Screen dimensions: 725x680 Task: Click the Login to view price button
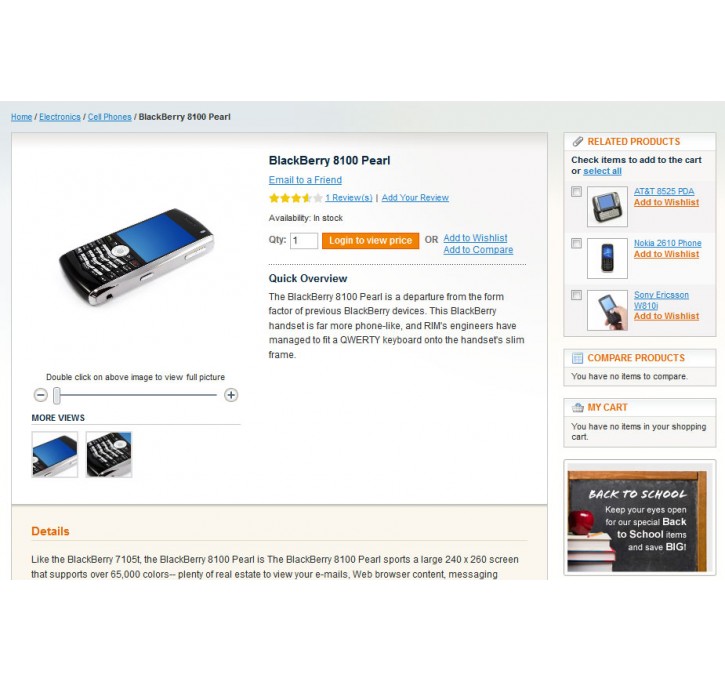(370, 240)
